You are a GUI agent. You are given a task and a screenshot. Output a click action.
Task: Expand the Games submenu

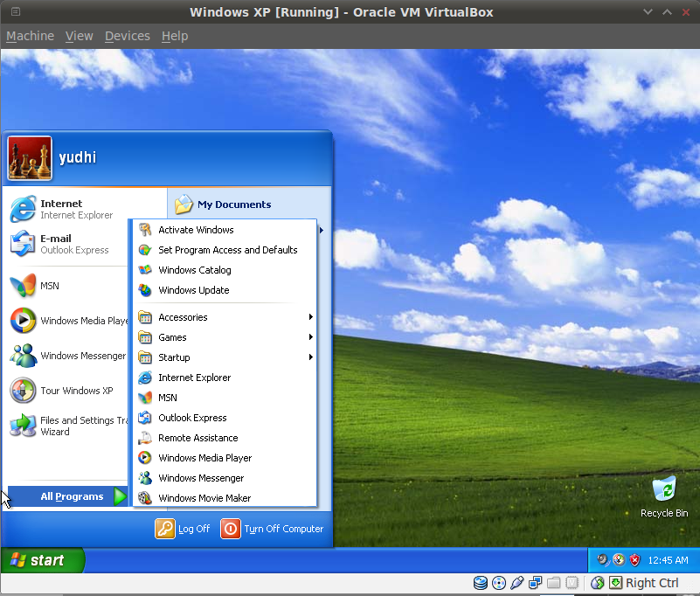[225, 337]
